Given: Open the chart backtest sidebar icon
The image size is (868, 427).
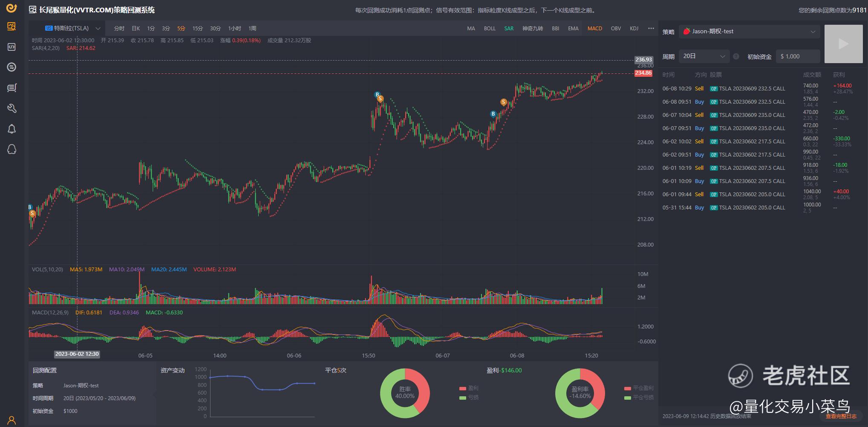Looking at the screenshot, I should coord(12,26).
